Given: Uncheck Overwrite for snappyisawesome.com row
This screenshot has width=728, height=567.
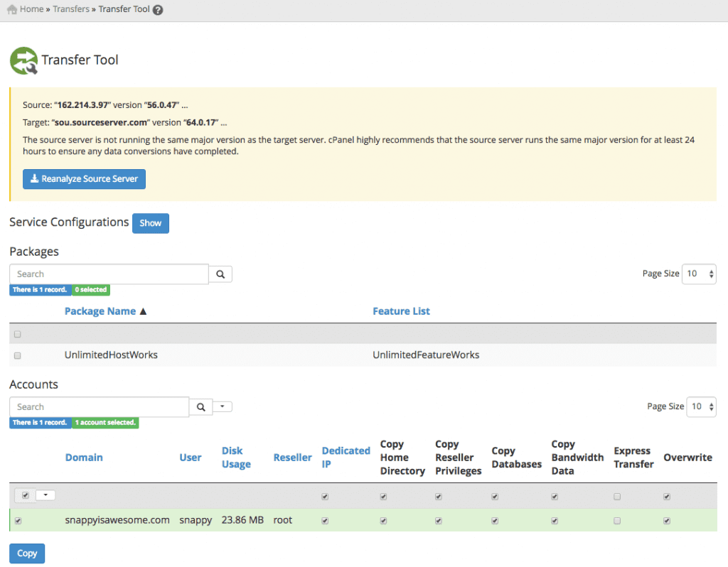Looking at the screenshot, I should click(667, 521).
